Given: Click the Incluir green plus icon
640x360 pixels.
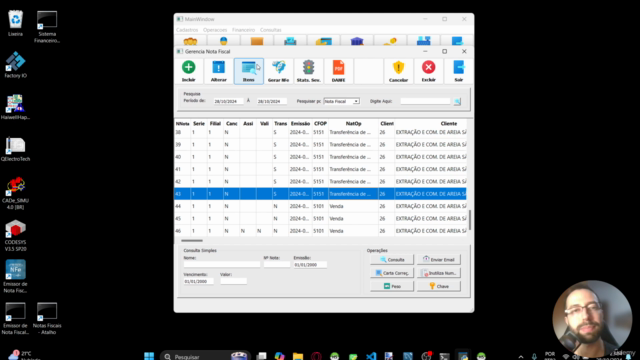Looking at the screenshot, I should point(189,67).
